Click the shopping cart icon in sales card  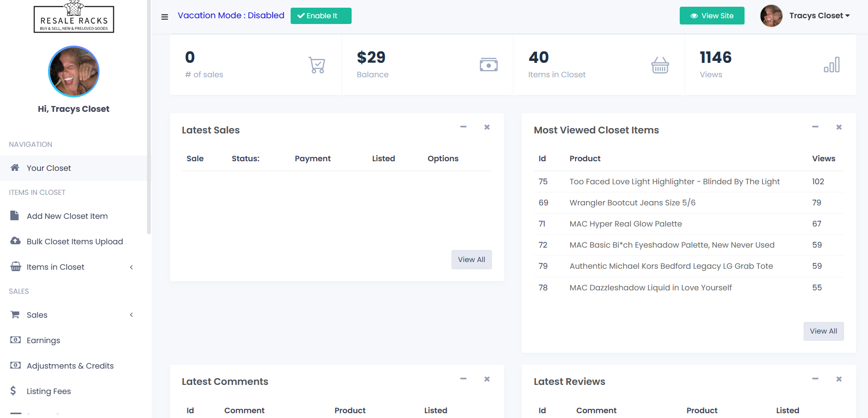click(317, 65)
